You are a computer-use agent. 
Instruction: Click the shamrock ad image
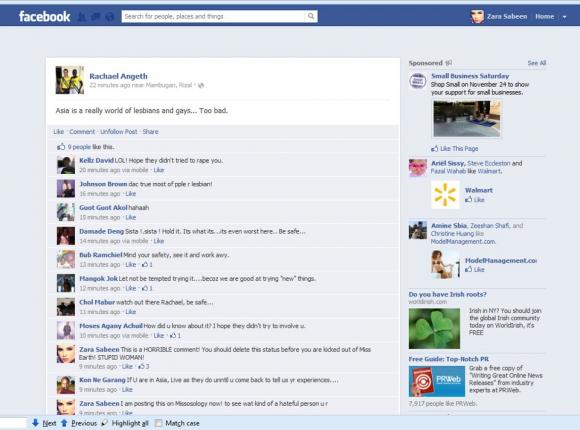tap(434, 328)
